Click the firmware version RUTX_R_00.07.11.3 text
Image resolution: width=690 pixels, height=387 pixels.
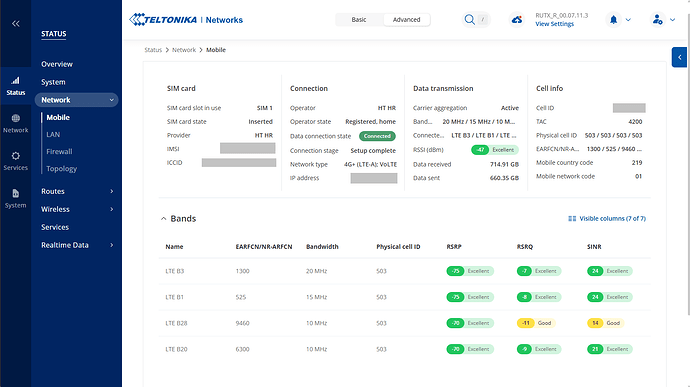coord(562,15)
